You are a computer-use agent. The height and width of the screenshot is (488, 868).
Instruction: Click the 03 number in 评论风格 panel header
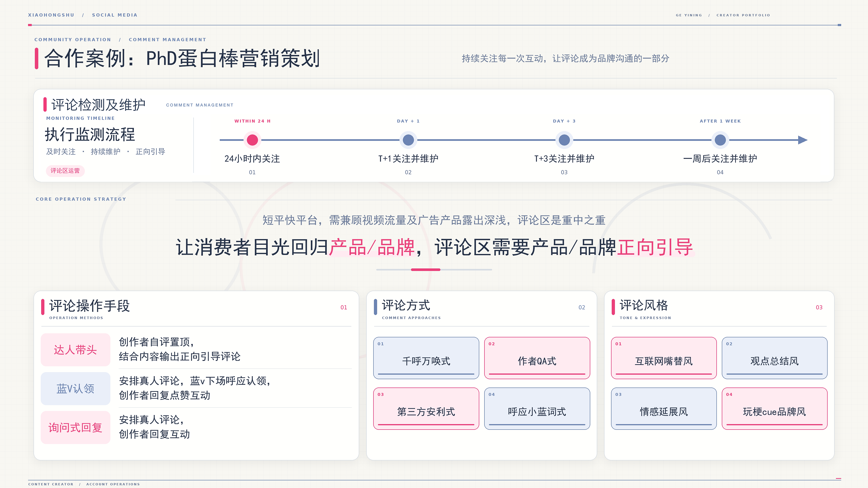tap(819, 307)
